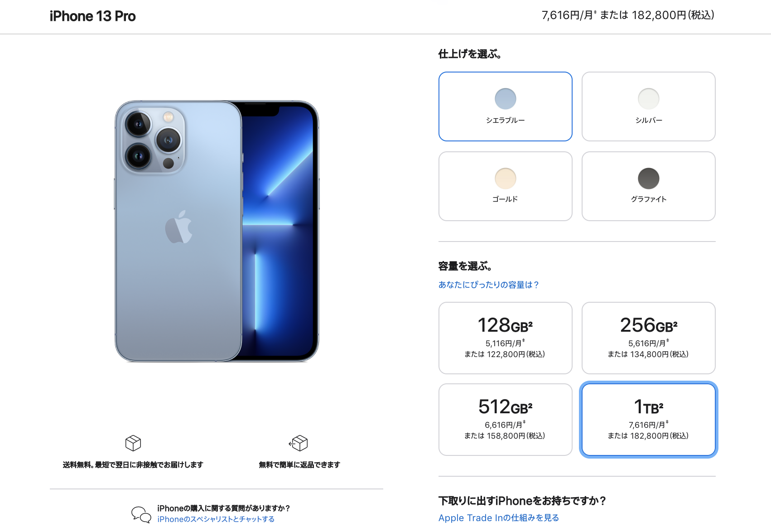
Task: Select the 512GB capacity option
Action: click(x=505, y=420)
